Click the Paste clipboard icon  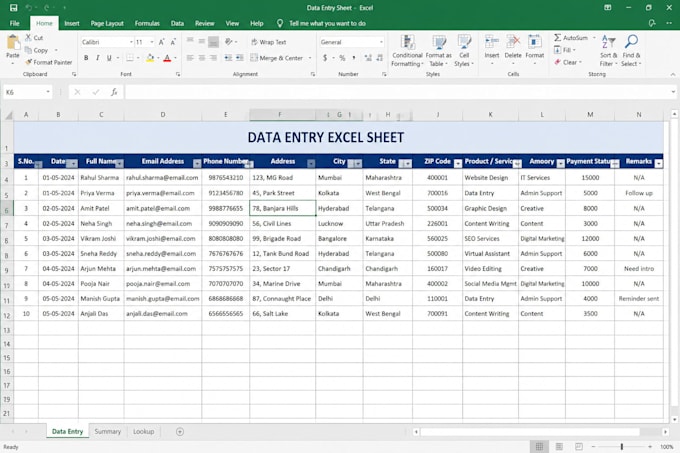[x=13, y=43]
